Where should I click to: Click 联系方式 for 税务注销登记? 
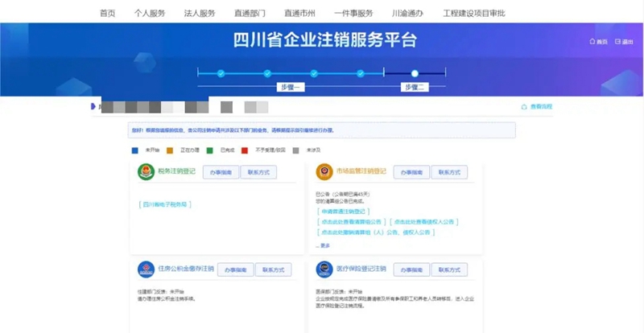(x=258, y=172)
